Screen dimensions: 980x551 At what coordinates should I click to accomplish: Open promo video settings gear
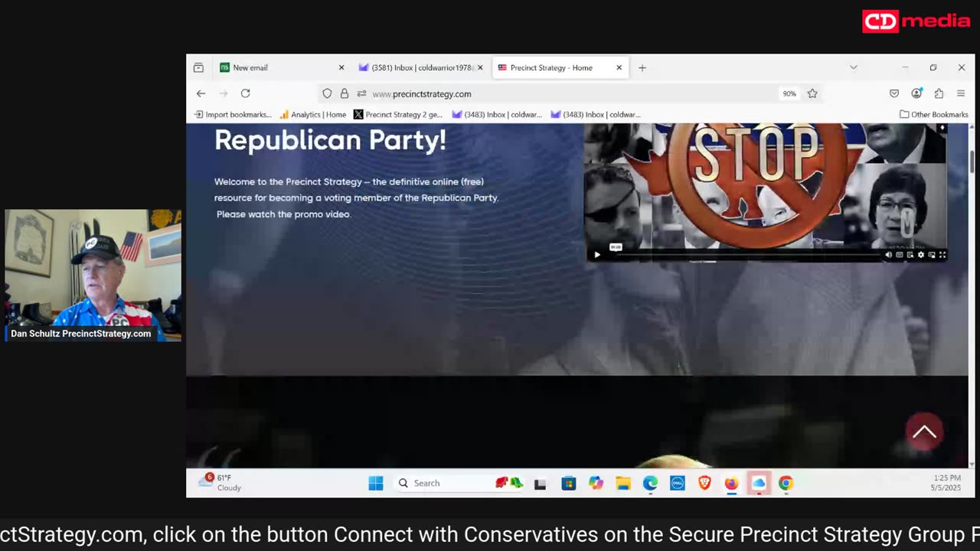coord(920,255)
